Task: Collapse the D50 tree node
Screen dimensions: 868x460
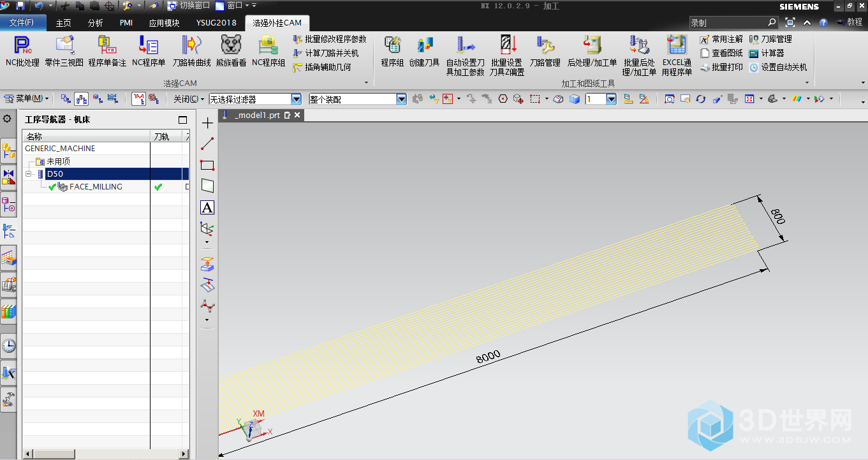Action: click(x=29, y=174)
